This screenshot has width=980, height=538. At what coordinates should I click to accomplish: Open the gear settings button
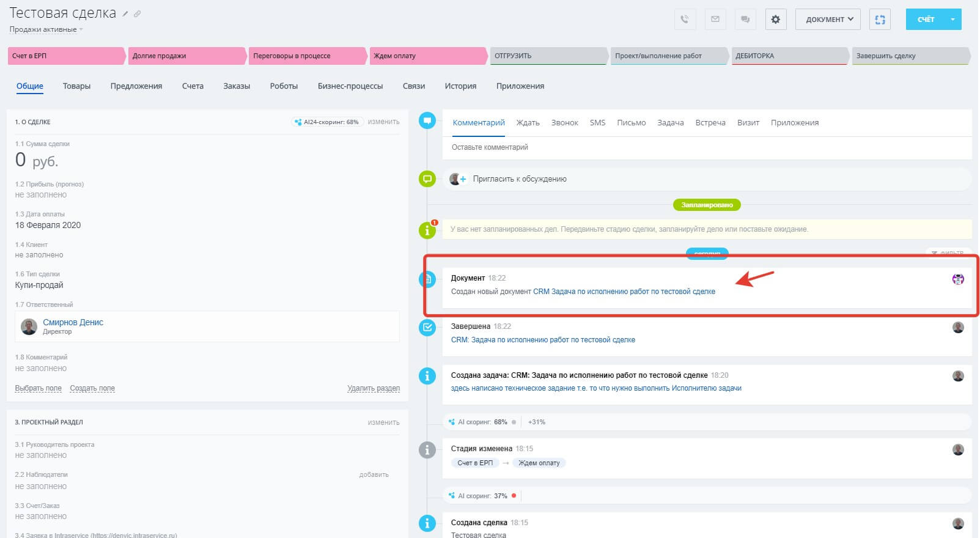775,19
